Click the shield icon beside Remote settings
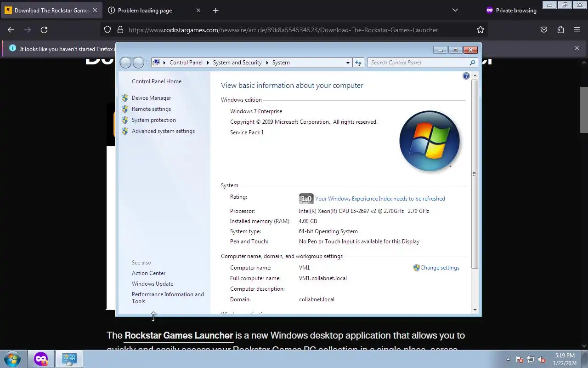This screenshot has height=368, width=588. click(x=125, y=109)
